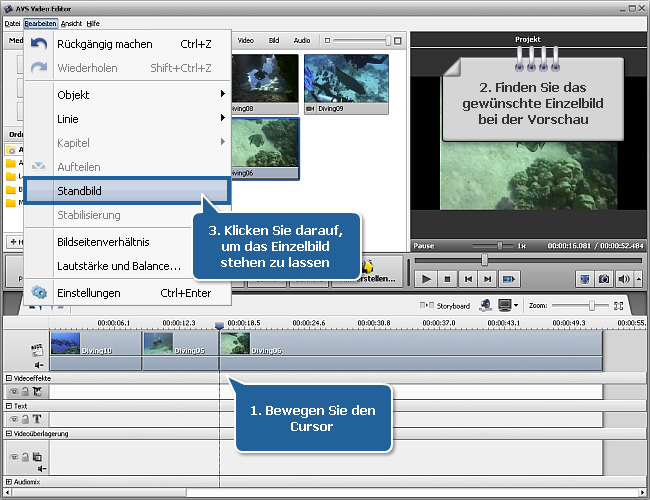Open the dropdown arrow next to the monitor icon
This screenshot has width=650, height=500.
(516, 306)
